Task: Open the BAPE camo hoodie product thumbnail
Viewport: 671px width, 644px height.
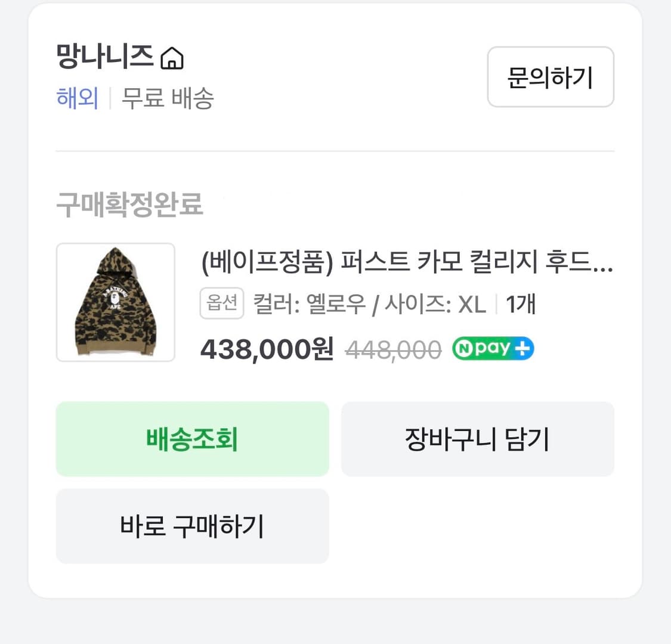Action: point(116,302)
